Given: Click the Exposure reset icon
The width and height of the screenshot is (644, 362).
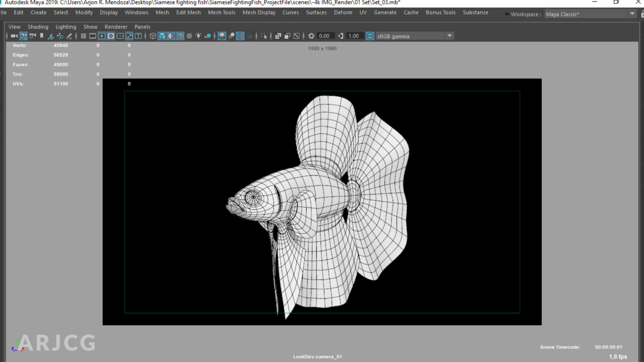Looking at the screenshot, I should [x=311, y=36].
